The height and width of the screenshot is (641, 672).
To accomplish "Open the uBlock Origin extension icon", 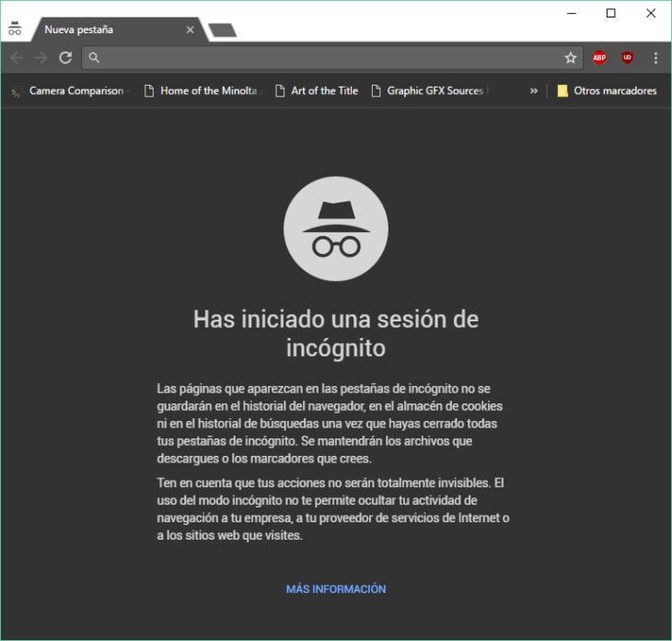I will coord(627,58).
